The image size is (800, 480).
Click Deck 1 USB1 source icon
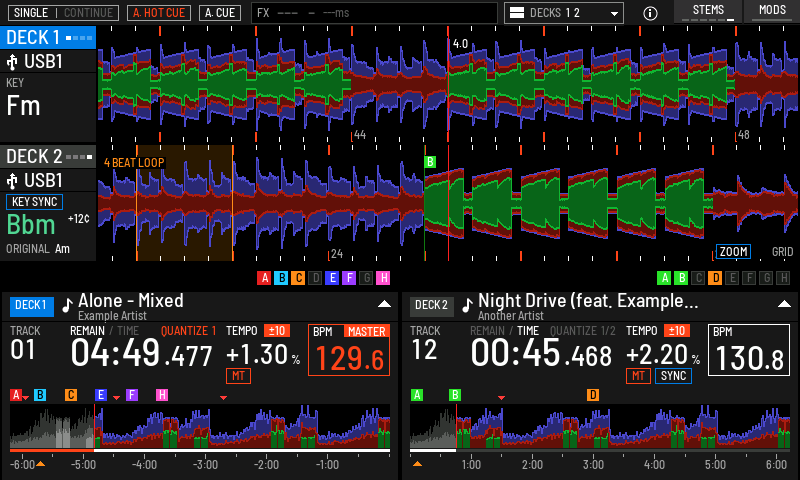12,62
